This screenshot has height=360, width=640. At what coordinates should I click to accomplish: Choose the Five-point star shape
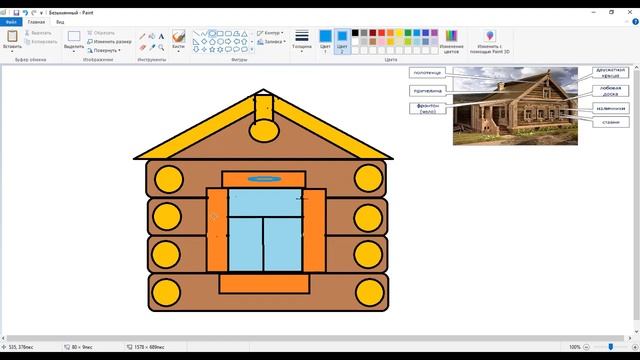pos(212,49)
